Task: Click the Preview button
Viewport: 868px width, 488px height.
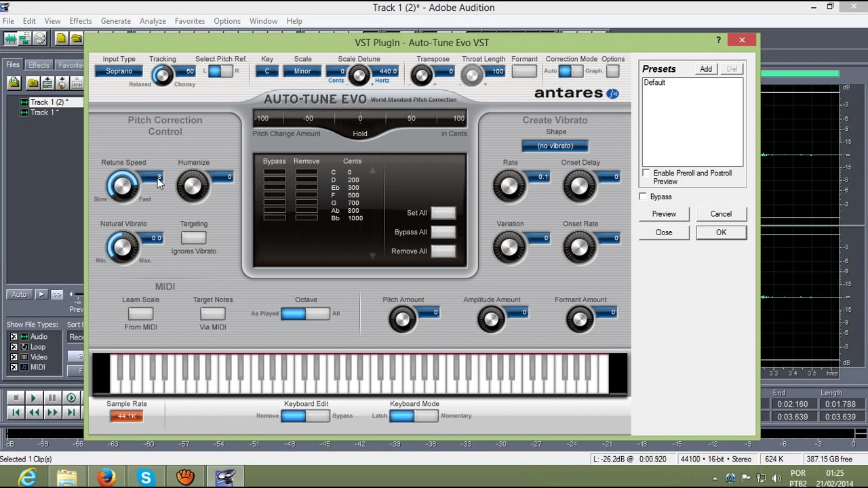Action: click(x=664, y=213)
